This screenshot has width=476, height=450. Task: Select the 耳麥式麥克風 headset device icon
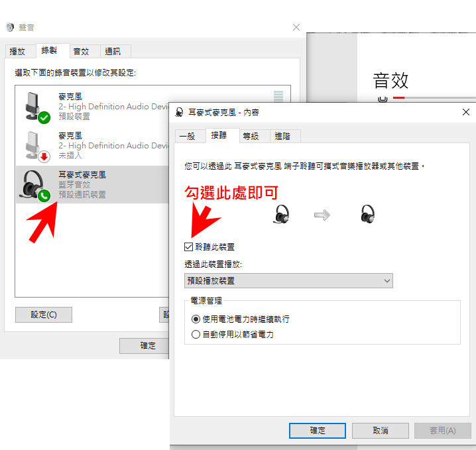point(35,186)
